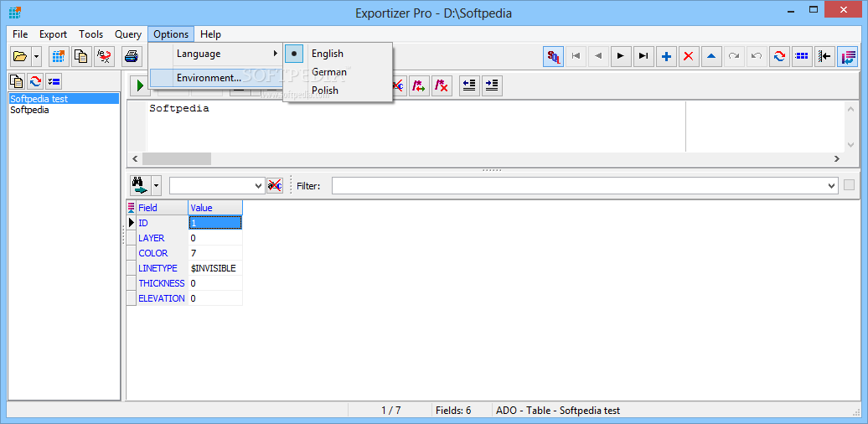This screenshot has width=868, height=424.
Task: Select the Polish language option
Action: tap(338, 90)
